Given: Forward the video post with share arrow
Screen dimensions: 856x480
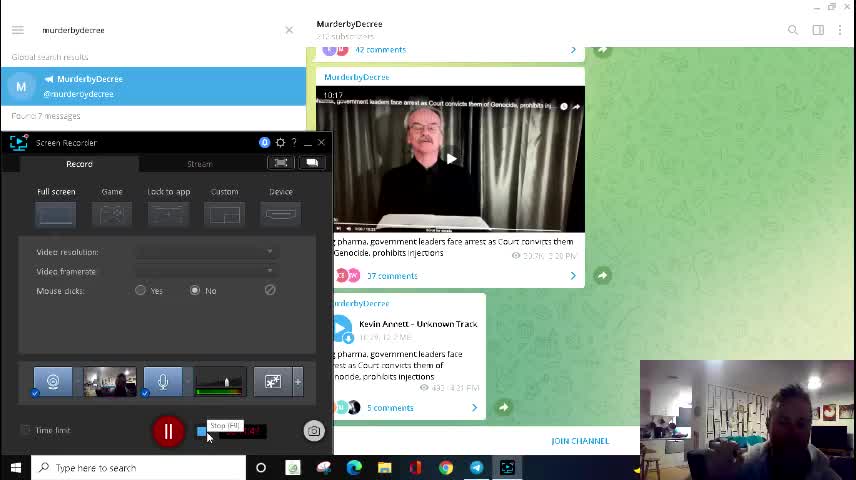Looking at the screenshot, I should [x=602, y=276].
